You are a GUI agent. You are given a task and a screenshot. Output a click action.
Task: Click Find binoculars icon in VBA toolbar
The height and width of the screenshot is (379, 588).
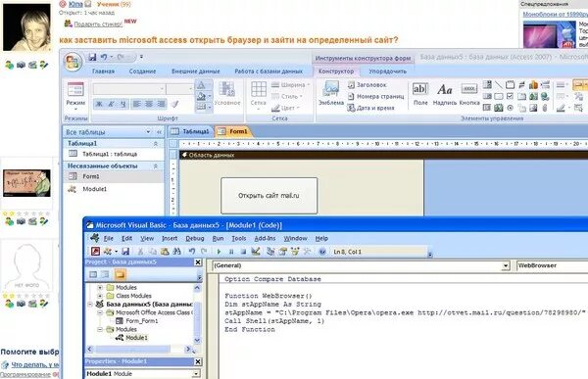tap(176, 252)
